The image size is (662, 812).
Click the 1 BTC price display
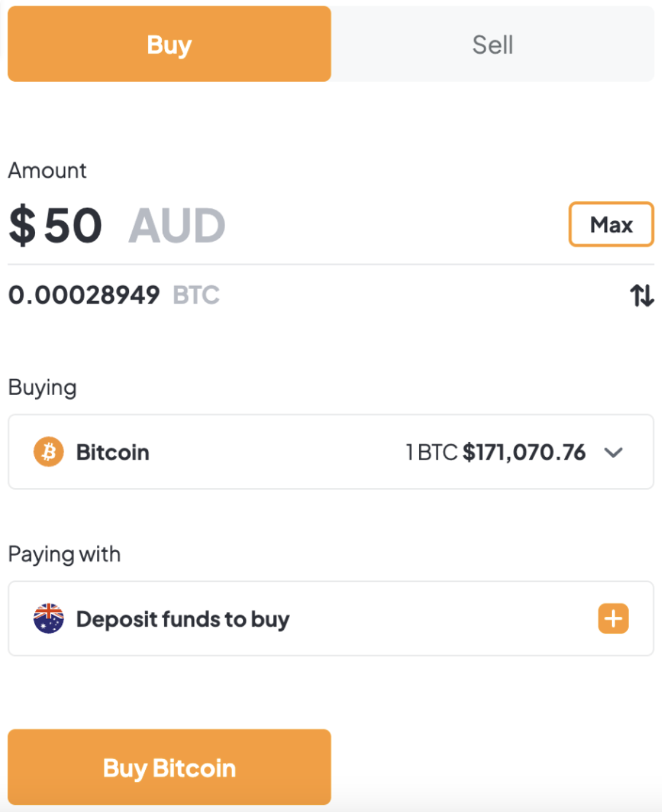pyautogui.click(x=496, y=452)
